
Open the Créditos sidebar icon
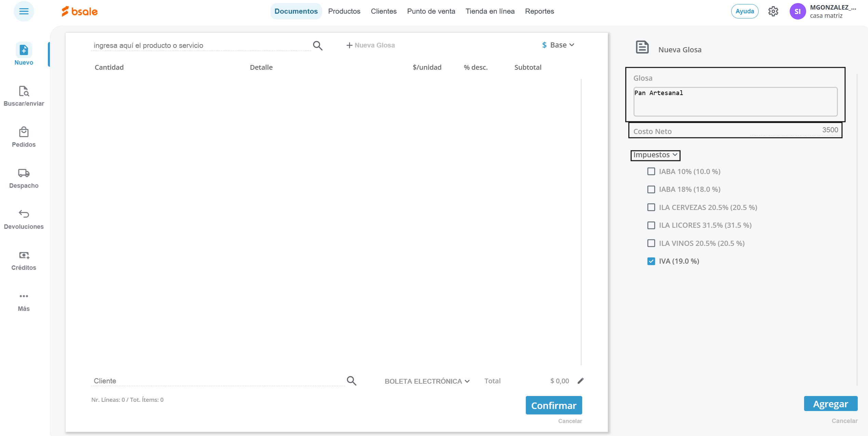24,255
